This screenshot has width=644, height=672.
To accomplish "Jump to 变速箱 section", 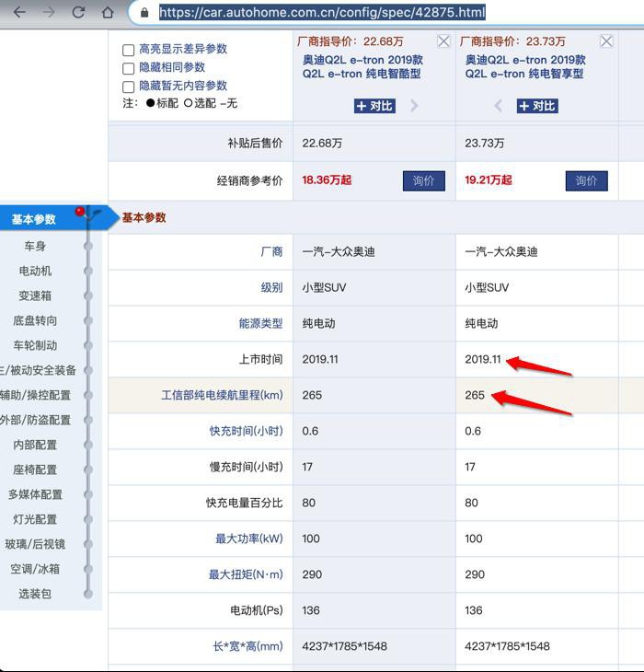I will point(35,295).
